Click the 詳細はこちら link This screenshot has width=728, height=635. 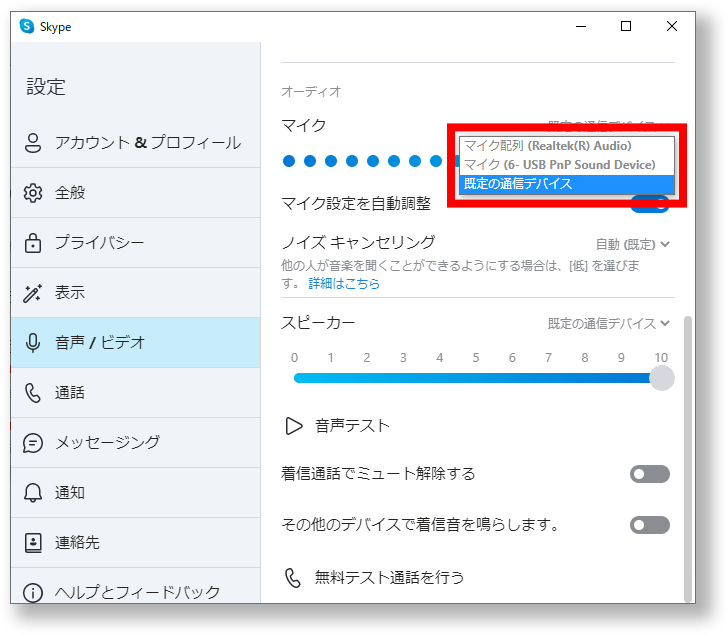[x=344, y=283]
